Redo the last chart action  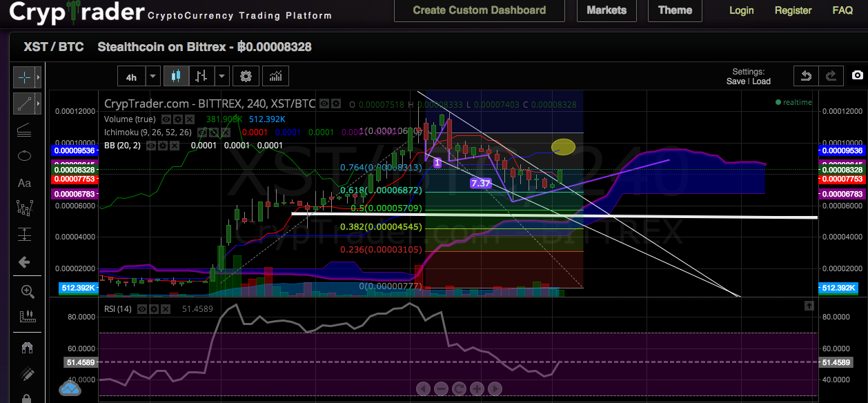click(831, 76)
